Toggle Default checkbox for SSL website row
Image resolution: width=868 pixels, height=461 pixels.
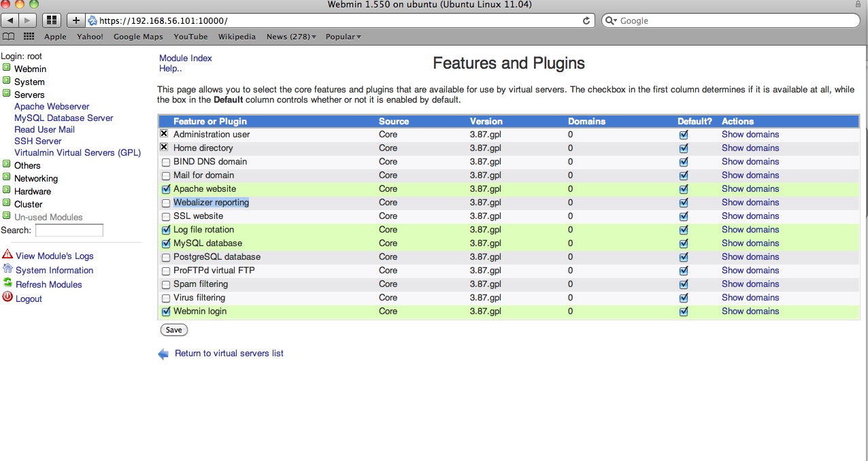(x=684, y=217)
